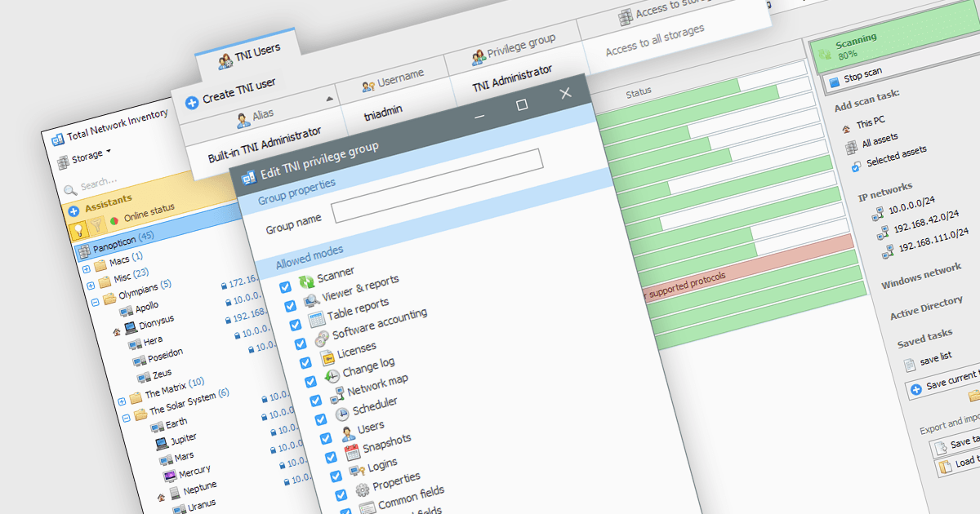
Task: Click the Snapshots calendar icon
Action: 353,452
